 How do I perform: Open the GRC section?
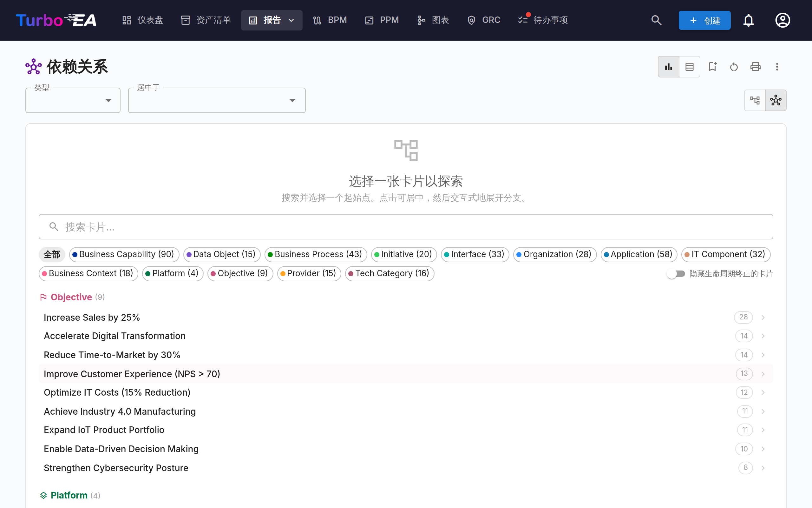(483, 20)
